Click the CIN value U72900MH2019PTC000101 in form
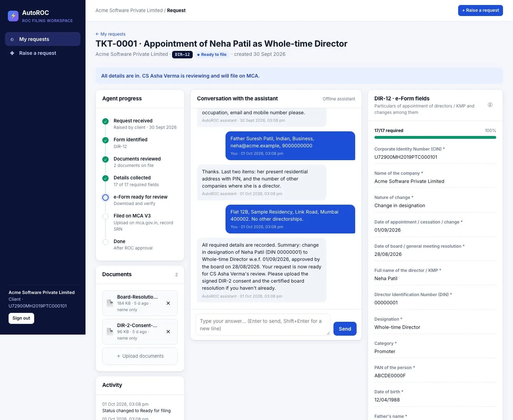The height and width of the screenshot is (420, 513). click(x=406, y=157)
